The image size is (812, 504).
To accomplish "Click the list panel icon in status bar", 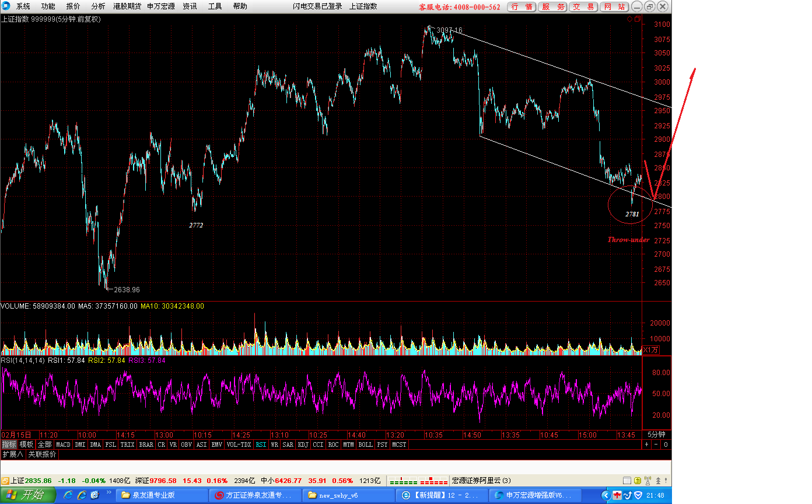I will [x=626, y=481].
